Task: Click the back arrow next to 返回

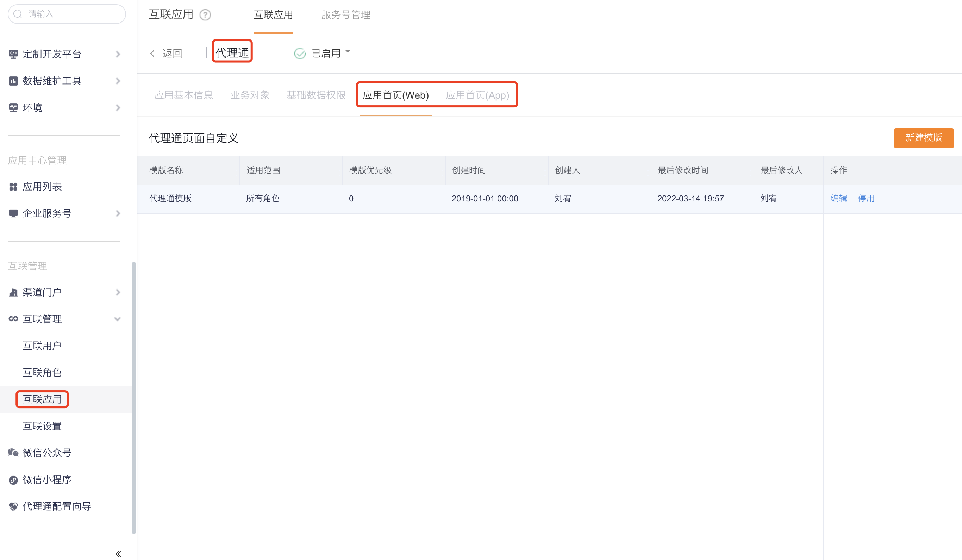Action: click(x=153, y=54)
